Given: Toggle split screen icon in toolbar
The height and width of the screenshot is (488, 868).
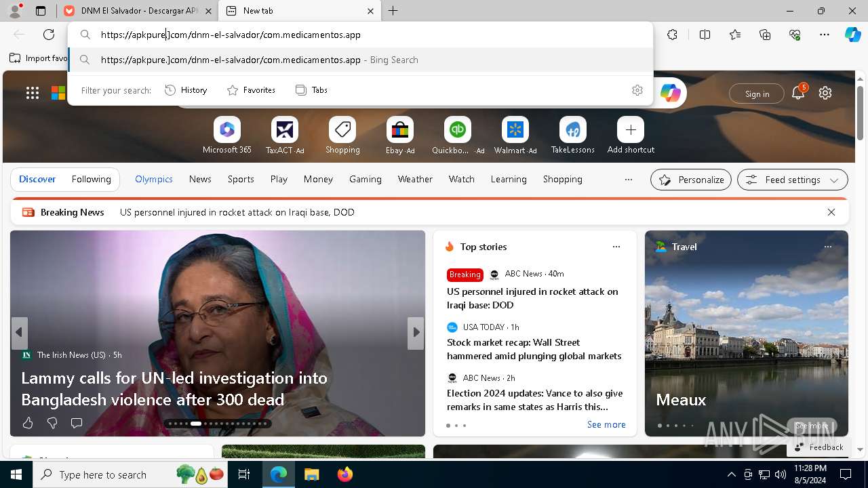Looking at the screenshot, I should 705,35.
